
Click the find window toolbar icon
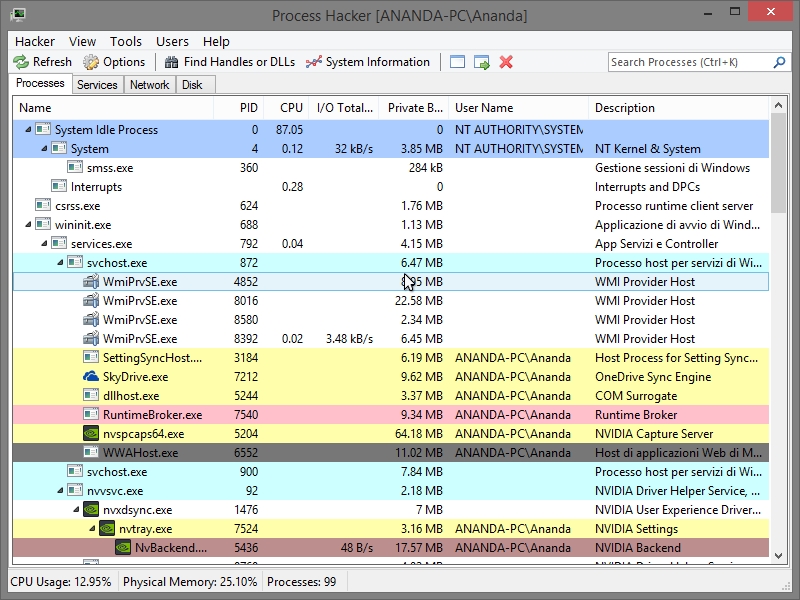tap(457, 62)
